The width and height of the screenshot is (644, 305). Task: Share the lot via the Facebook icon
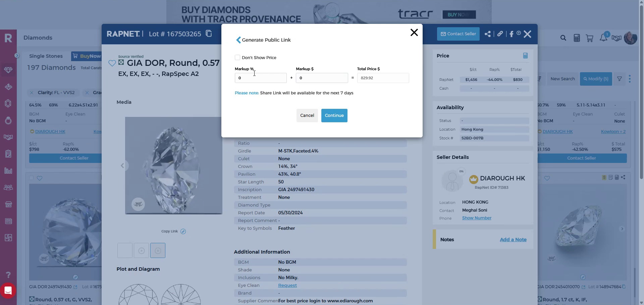pos(512,34)
